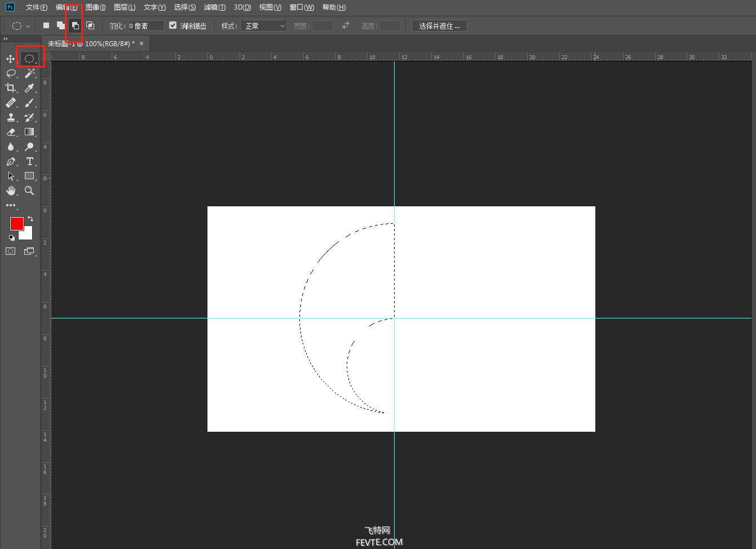Viewport: 756px width, 549px height.
Task: Select the Crop tool
Action: pyautogui.click(x=11, y=88)
